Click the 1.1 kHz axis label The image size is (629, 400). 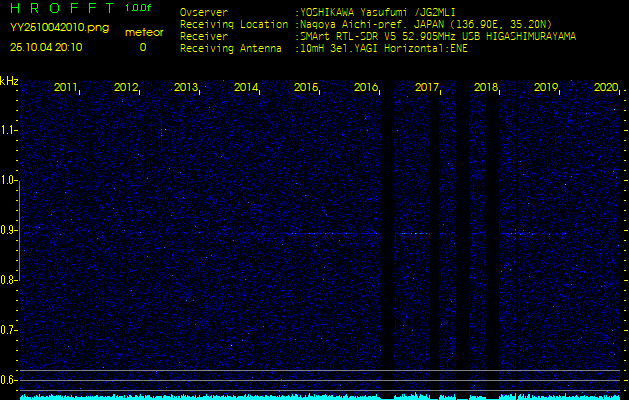tap(8, 130)
